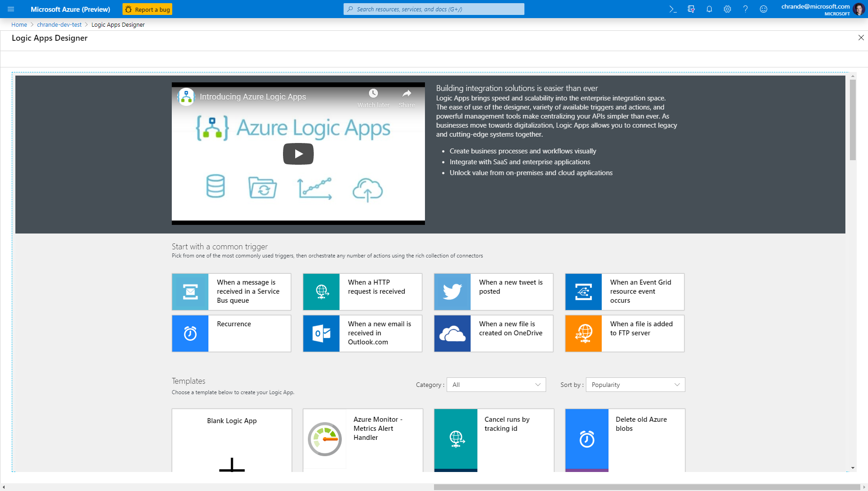Select the Service Bus queue trigger icon
Image resolution: width=868 pixels, height=491 pixels.
190,292
